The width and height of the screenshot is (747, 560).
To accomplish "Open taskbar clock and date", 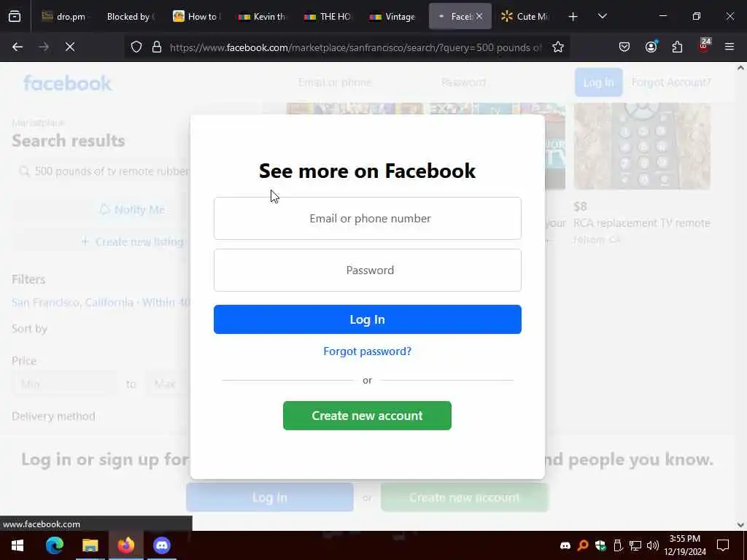I will (x=685, y=545).
